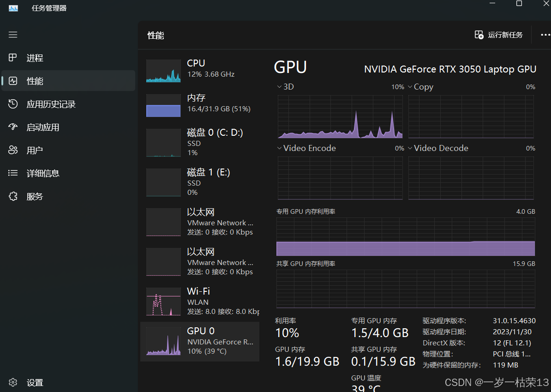The width and height of the screenshot is (551, 392).
Task: Click the Users (用户) sidebar icon
Action: coord(13,150)
